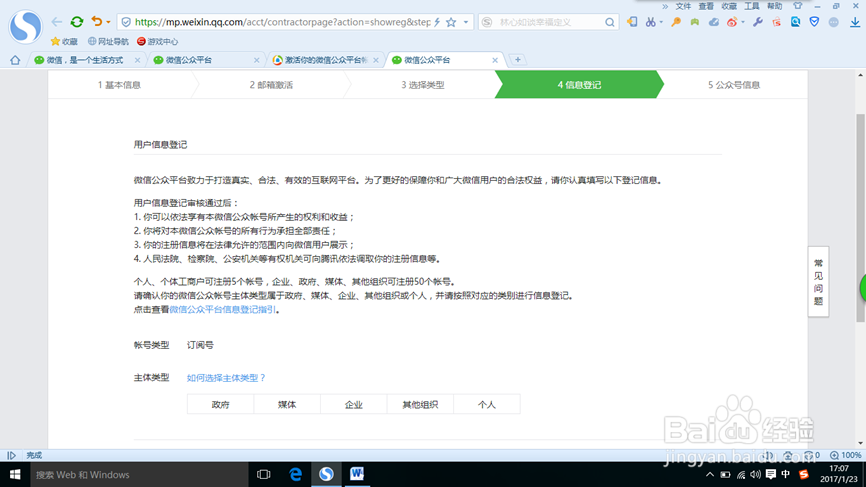Click step 3 选择类型

coord(423,84)
